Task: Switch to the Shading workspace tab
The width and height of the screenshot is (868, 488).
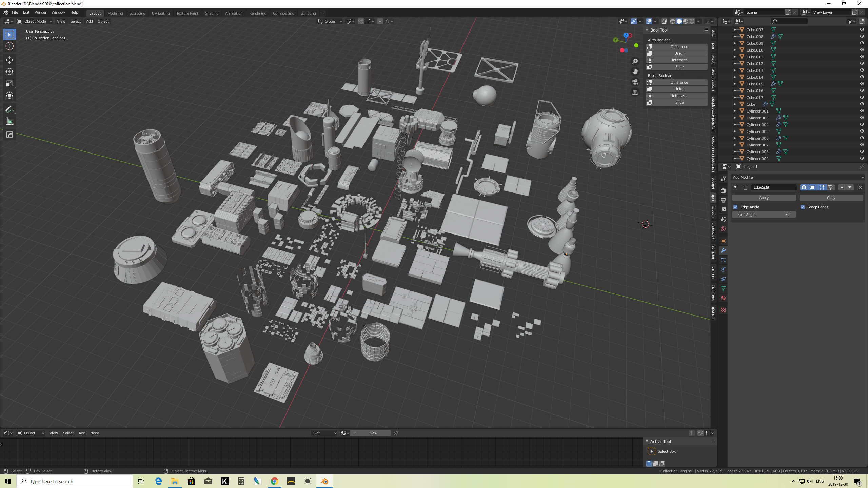Action: coord(212,13)
